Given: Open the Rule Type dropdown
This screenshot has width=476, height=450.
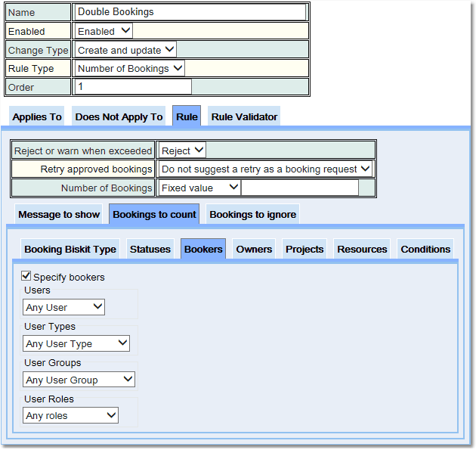Looking at the screenshot, I should tap(130, 68).
